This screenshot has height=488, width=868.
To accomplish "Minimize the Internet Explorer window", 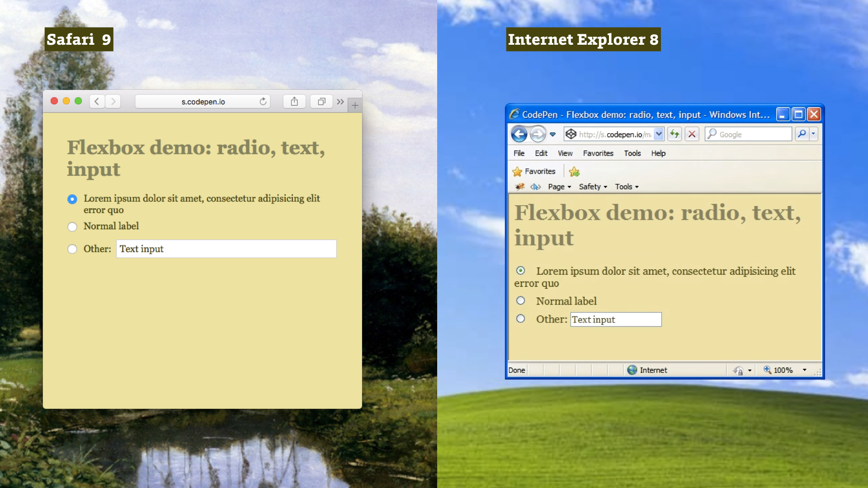I will 783,114.
